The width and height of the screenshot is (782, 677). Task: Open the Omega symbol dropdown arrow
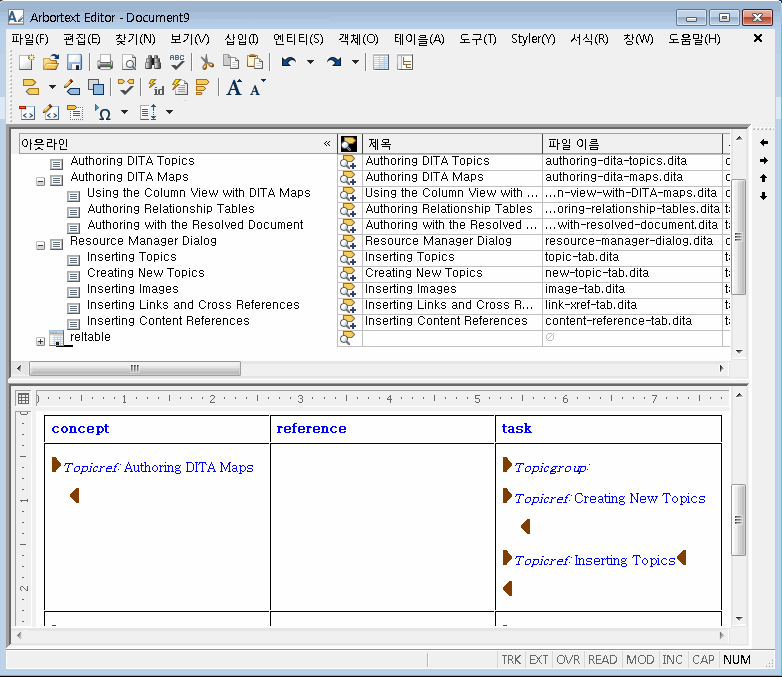(x=125, y=112)
